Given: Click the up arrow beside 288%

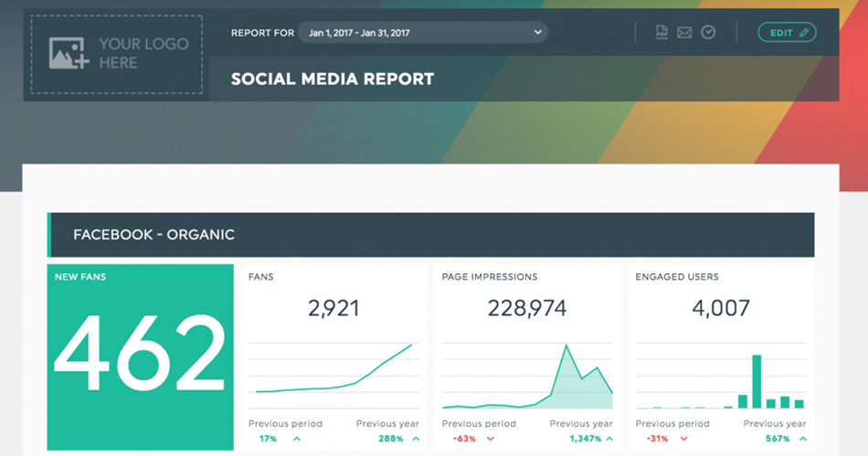Looking at the screenshot, I should (416, 439).
